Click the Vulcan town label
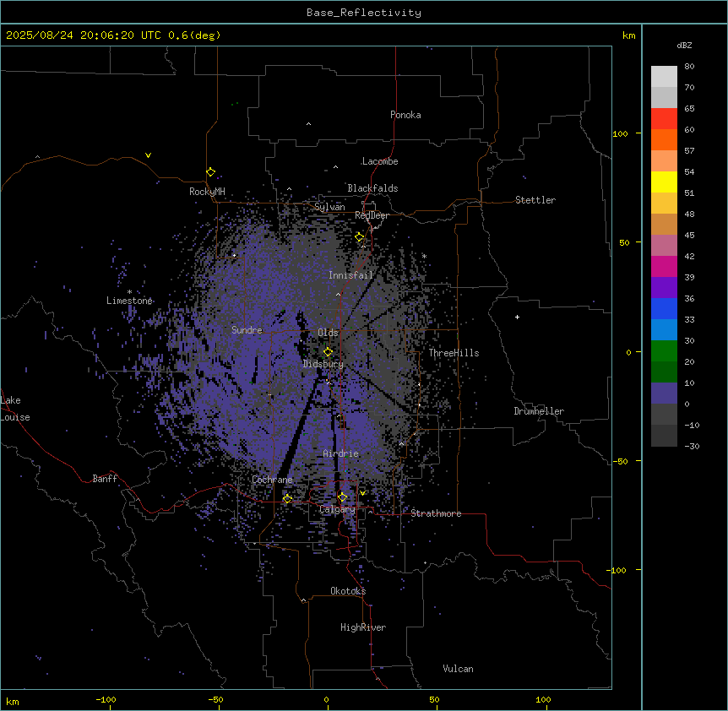The height and width of the screenshot is (711, 728). pyautogui.click(x=458, y=669)
